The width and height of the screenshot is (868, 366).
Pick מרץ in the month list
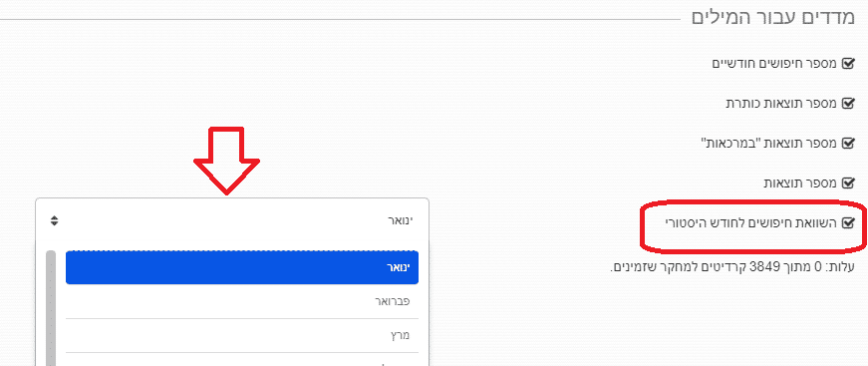[x=242, y=335]
